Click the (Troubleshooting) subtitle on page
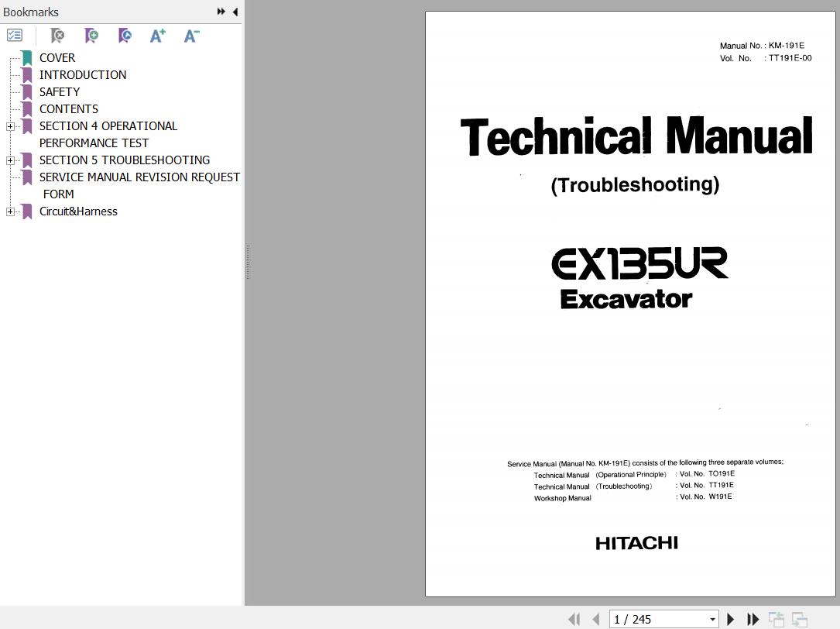 pyautogui.click(x=636, y=185)
